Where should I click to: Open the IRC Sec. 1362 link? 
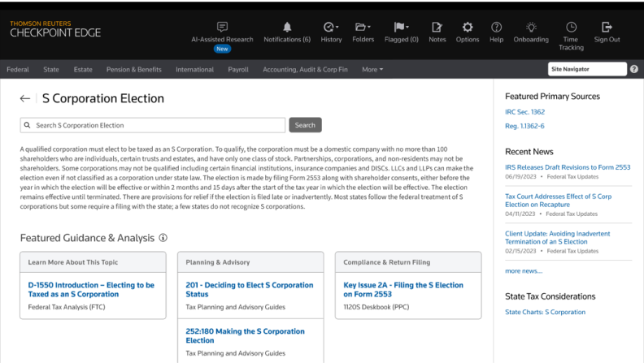coord(524,111)
